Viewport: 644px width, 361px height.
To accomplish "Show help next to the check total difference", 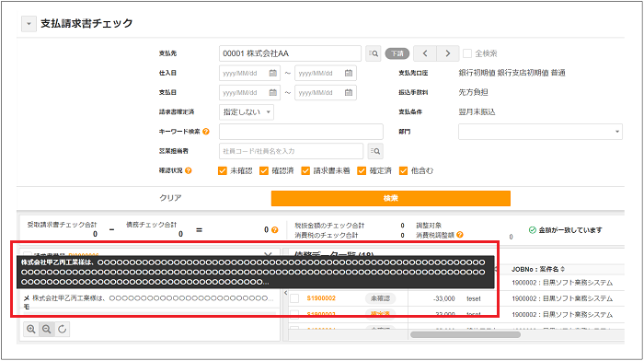I will [x=275, y=230].
